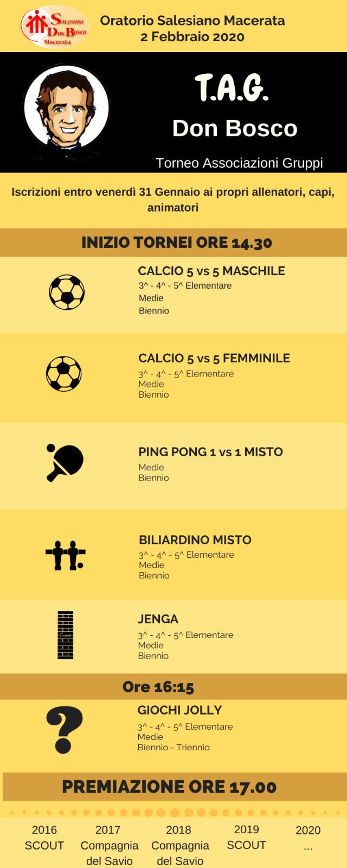Viewport: 347px width, 868px height.
Task: Click the Don Bosco cartoon portrait
Action: point(67,112)
